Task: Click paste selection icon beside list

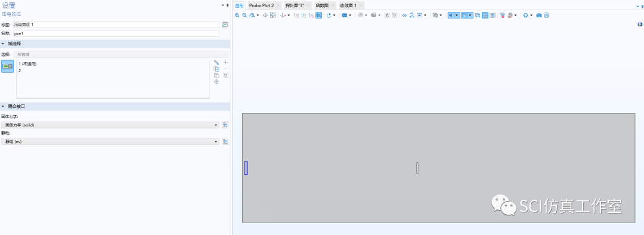Action: tap(216, 76)
